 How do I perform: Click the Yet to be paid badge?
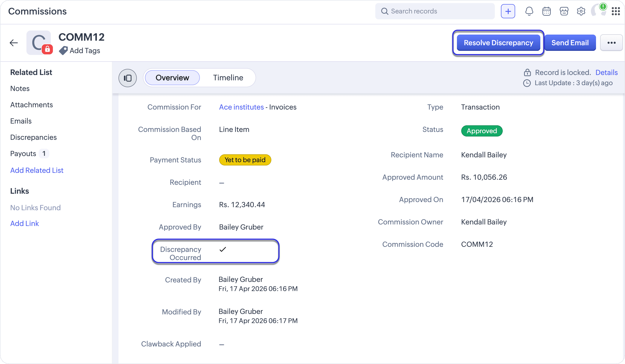click(245, 160)
